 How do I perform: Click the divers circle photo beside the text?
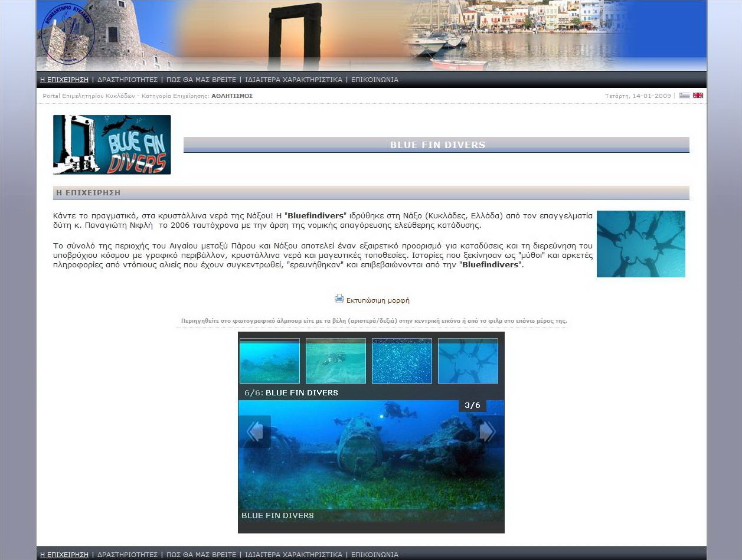pyautogui.click(x=641, y=244)
